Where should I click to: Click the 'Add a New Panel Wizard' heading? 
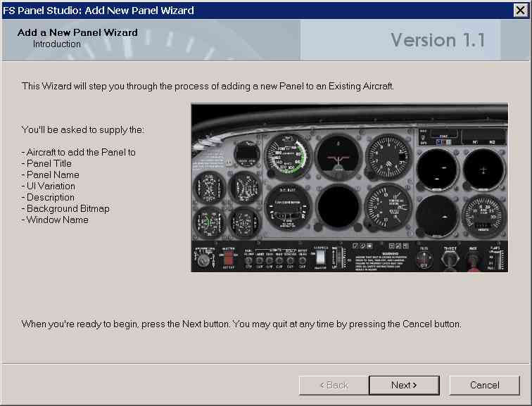click(x=77, y=32)
